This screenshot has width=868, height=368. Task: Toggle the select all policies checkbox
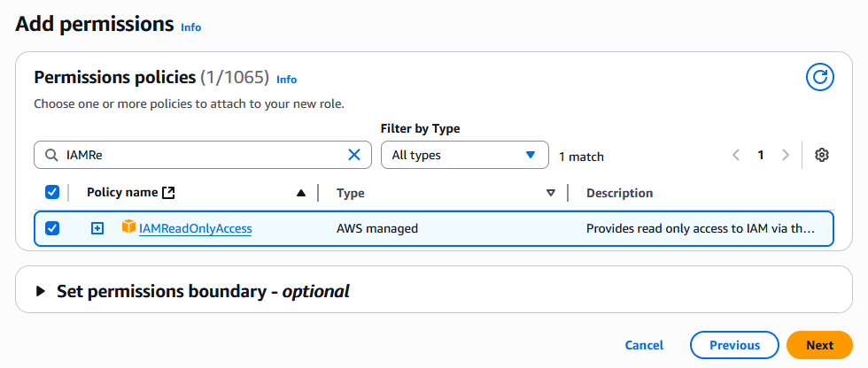click(x=52, y=193)
